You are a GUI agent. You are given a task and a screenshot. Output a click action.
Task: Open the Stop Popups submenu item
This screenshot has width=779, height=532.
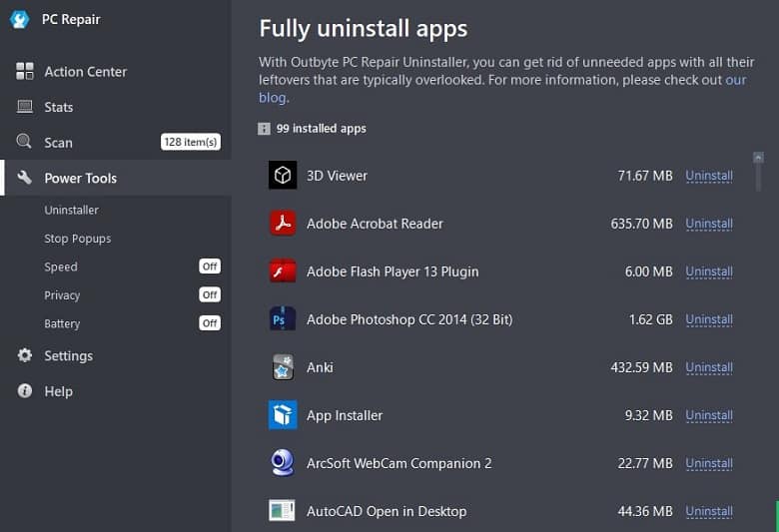coord(78,239)
